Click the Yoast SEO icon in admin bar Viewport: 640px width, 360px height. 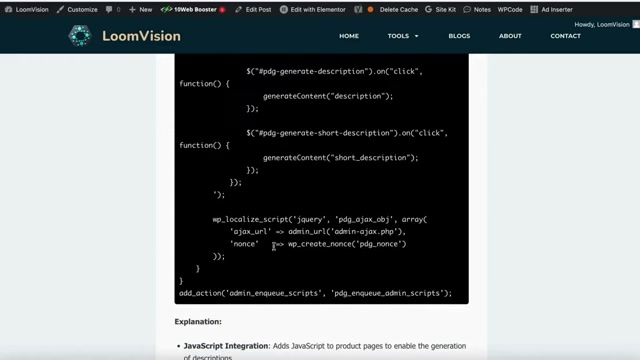tap(358, 9)
